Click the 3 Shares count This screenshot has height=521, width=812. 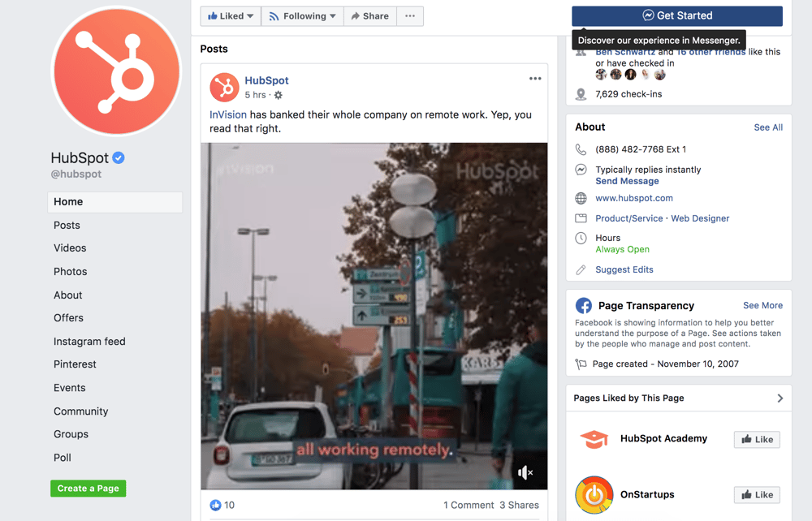tap(519, 505)
